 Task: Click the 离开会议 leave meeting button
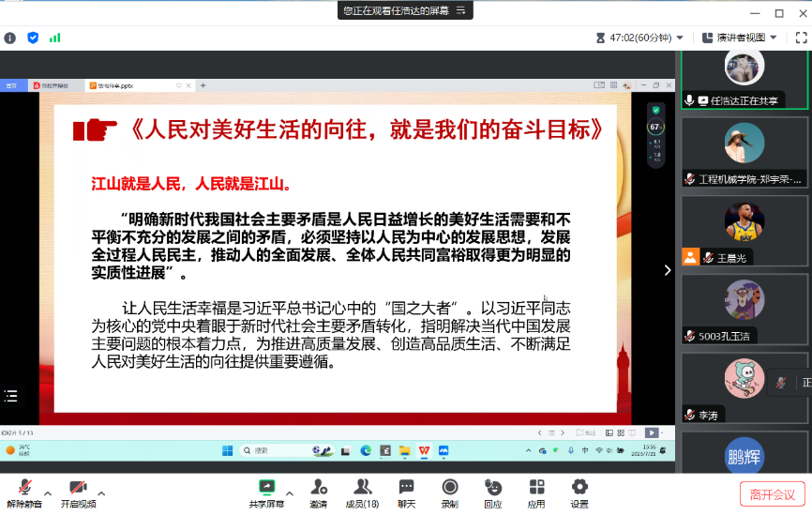772,493
